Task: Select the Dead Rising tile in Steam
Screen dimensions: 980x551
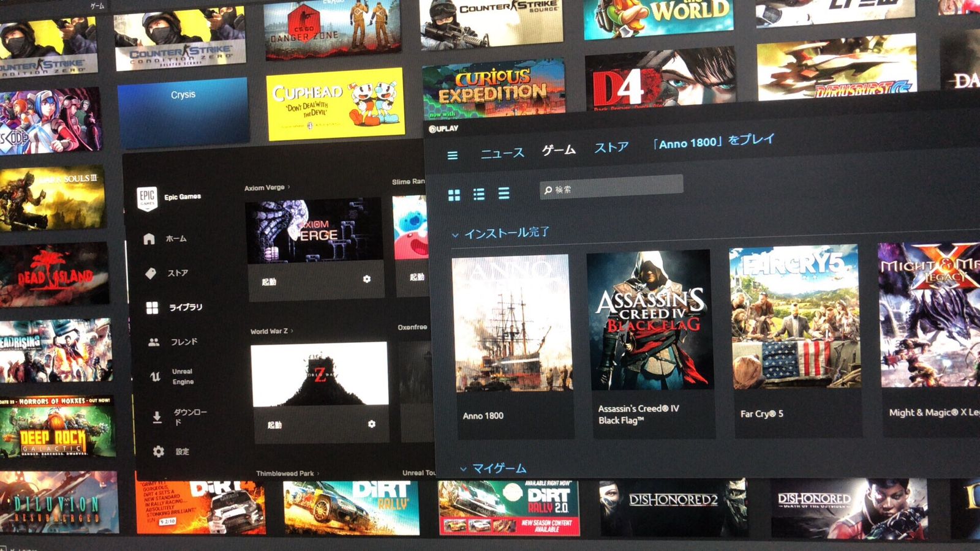Action: pos(56,350)
